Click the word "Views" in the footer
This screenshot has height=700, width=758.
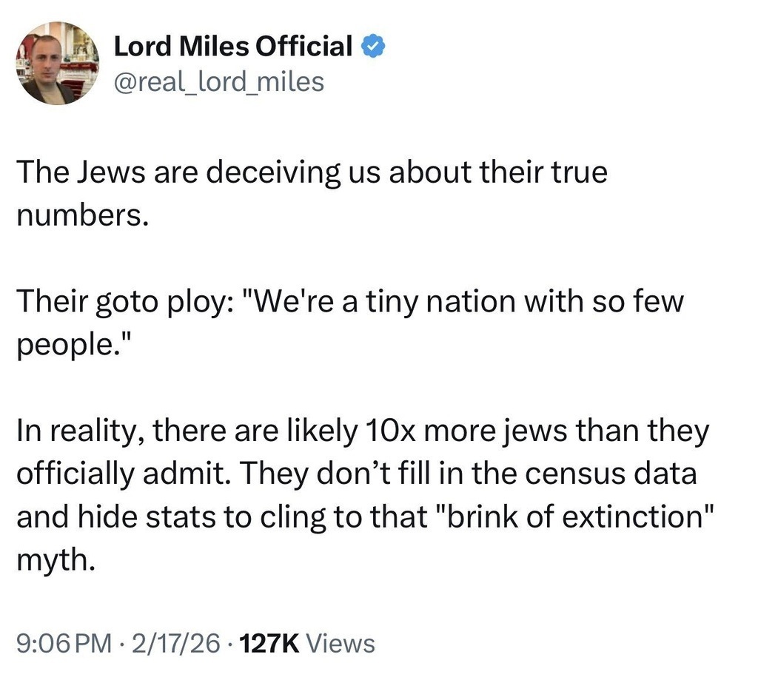coord(341,644)
